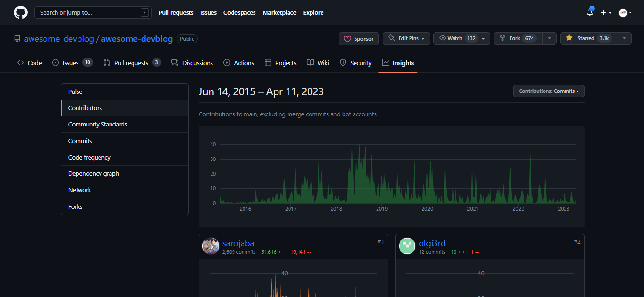Switch to the Wiki tab
Screen dimensions: 644x297
pos(318,63)
